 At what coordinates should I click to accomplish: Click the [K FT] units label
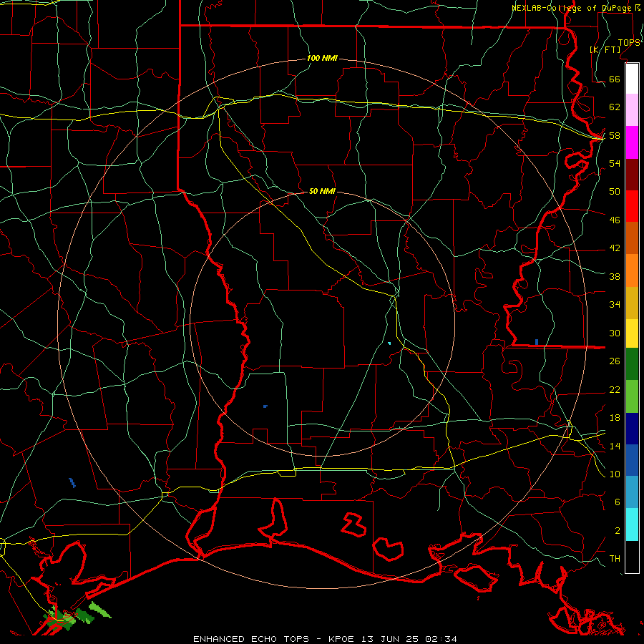point(605,49)
